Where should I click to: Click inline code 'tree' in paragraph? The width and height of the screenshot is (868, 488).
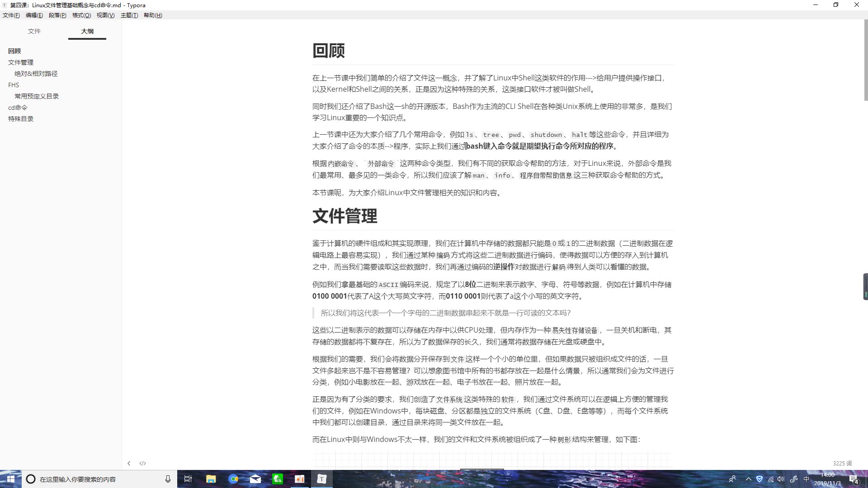point(491,135)
